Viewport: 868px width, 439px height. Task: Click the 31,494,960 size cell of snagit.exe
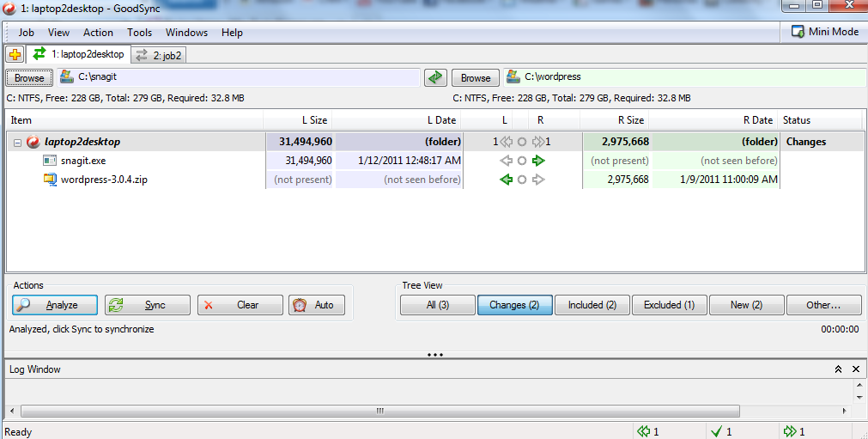coord(300,161)
